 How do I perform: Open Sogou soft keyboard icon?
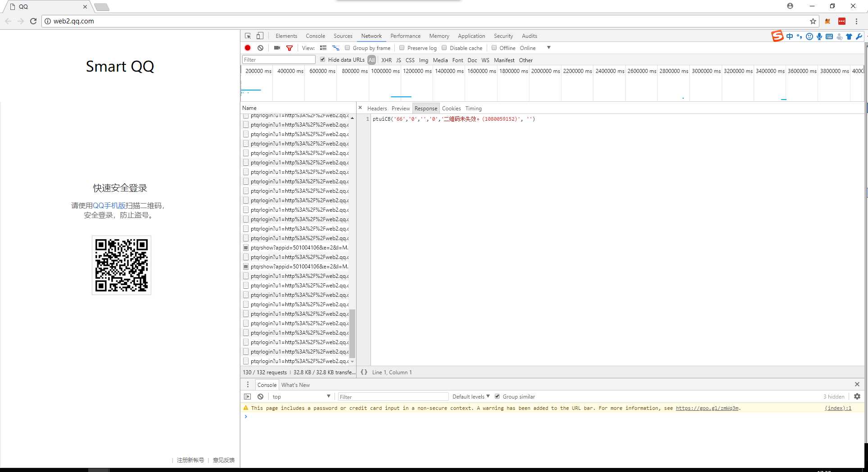[x=829, y=36]
